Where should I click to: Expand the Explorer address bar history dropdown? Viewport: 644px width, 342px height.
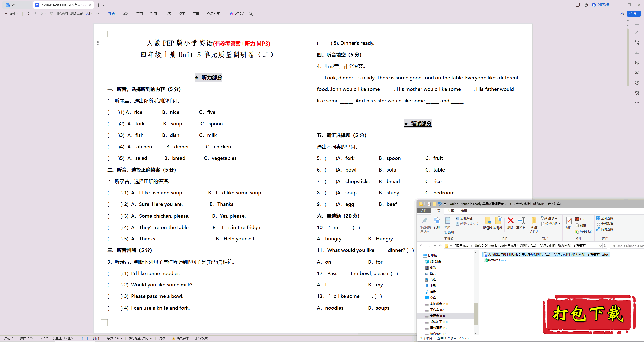pyautogui.click(x=600, y=246)
